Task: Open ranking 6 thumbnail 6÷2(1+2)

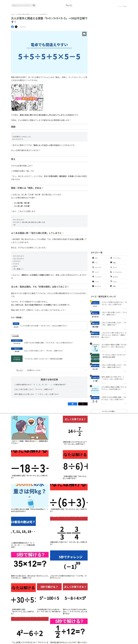Action: pos(95,358)
